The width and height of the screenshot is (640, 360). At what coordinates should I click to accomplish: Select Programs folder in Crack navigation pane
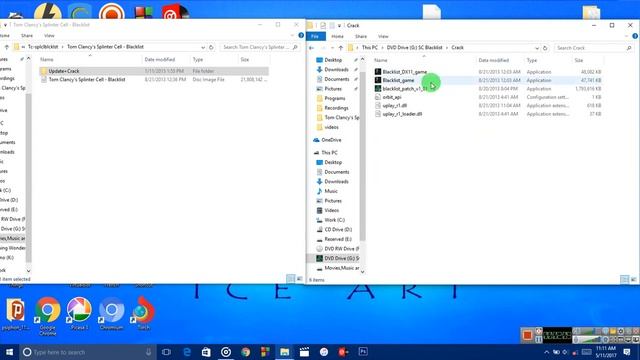(x=334, y=98)
